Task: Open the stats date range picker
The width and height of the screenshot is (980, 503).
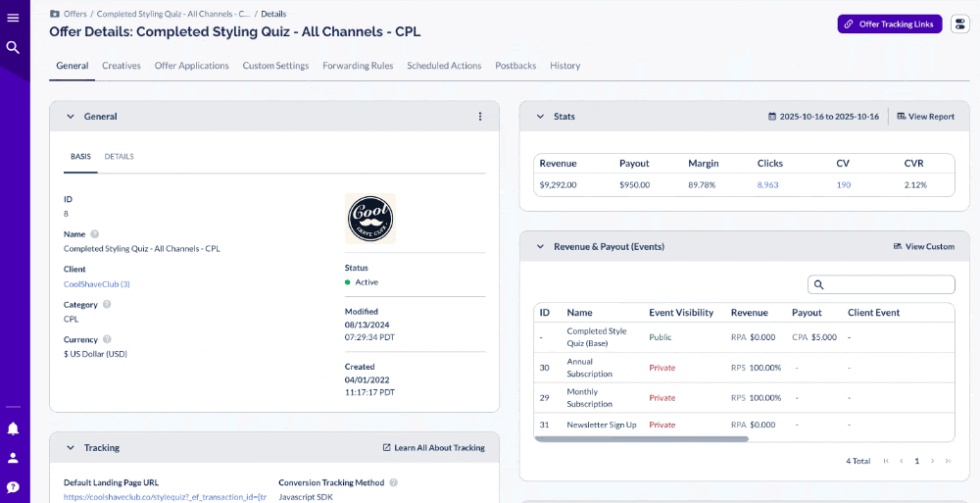Action: click(x=823, y=117)
